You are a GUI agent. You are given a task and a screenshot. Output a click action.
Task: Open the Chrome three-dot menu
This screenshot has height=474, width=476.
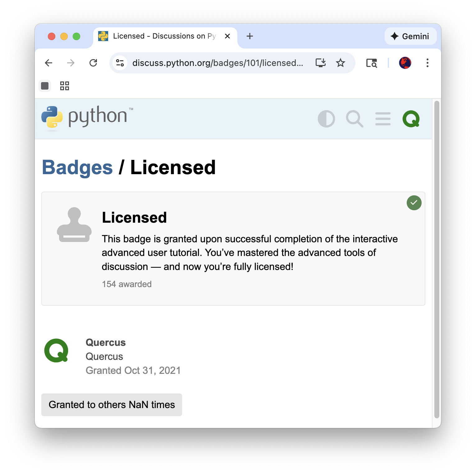pyautogui.click(x=428, y=63)
